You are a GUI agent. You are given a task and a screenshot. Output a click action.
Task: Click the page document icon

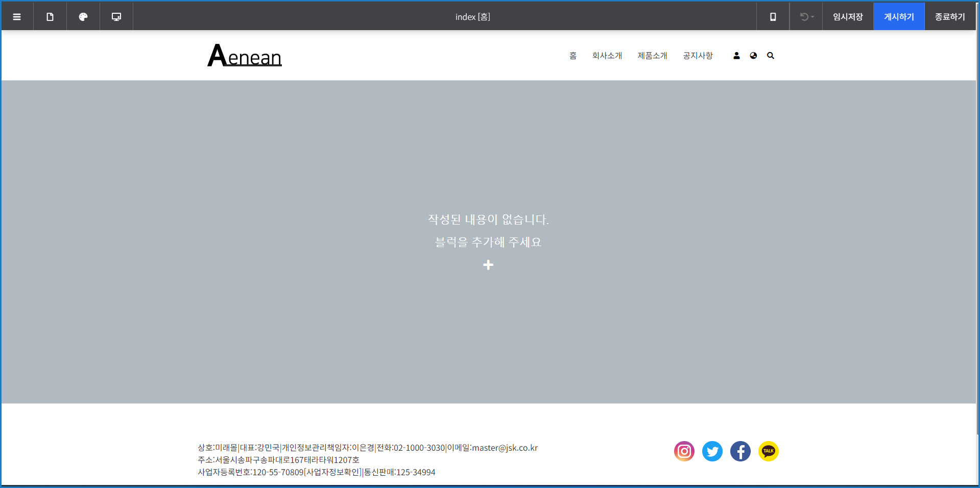tap(50, 17)
